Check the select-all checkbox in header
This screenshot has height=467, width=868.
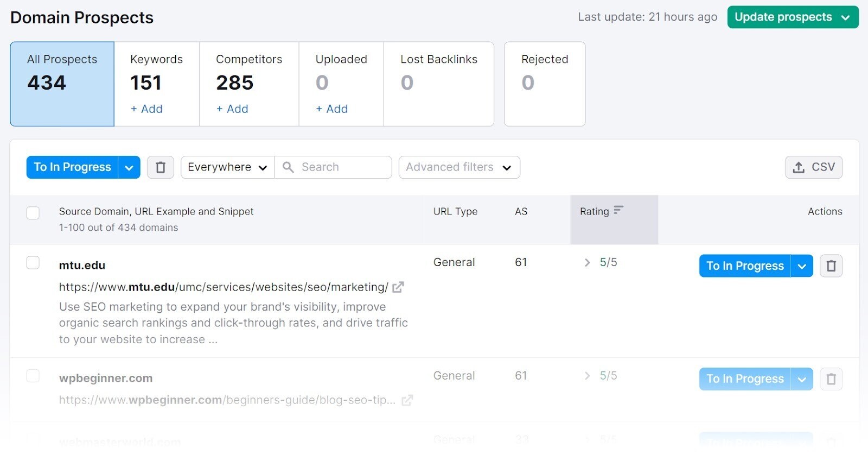tap(33, 213)
